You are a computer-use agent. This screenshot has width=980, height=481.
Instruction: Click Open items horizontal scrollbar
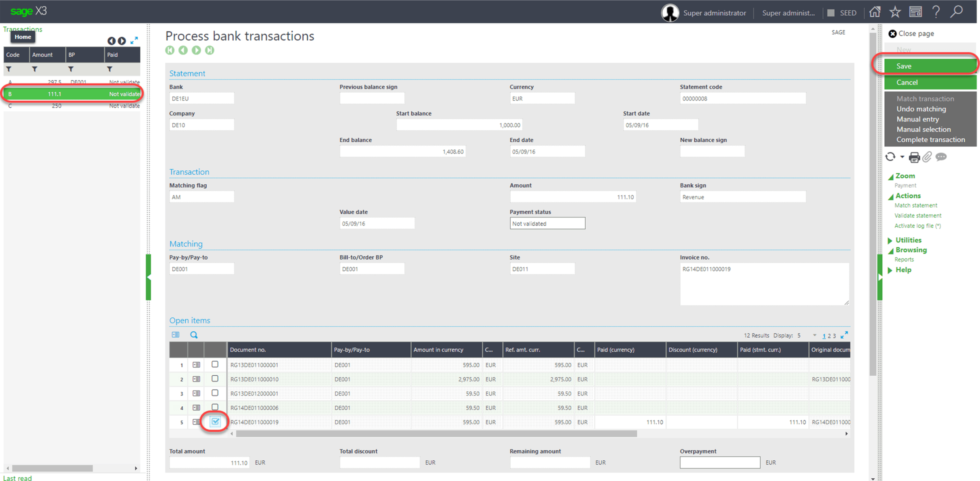point(436,434)
